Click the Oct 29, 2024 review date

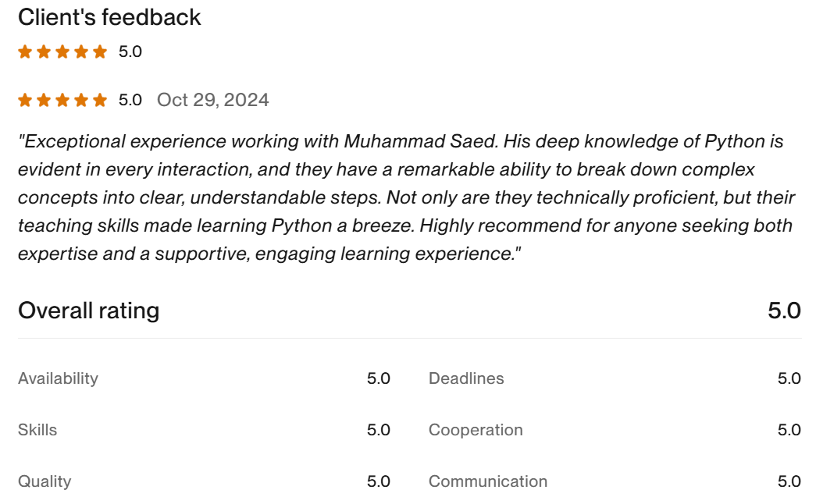pos(212,100)
